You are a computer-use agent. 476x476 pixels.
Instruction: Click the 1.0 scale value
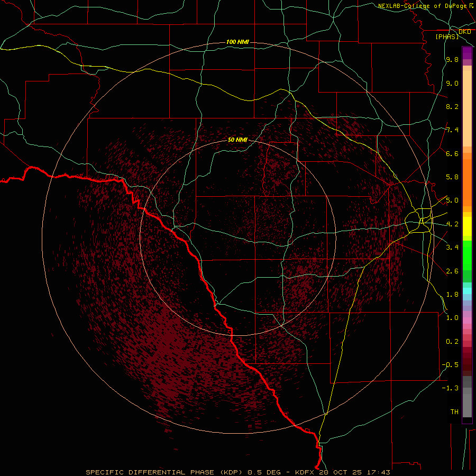click(452, 318)
